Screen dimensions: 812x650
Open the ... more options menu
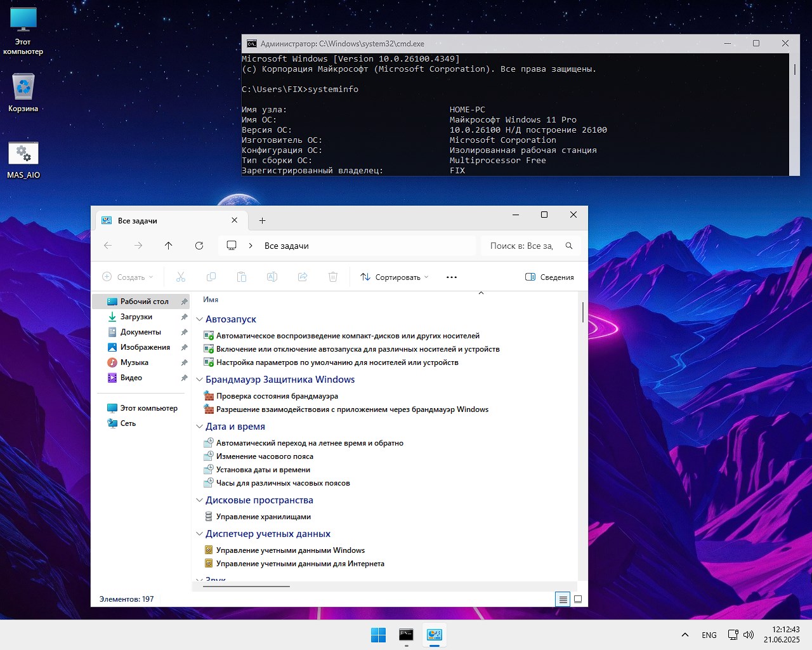[x=451, y=277]
